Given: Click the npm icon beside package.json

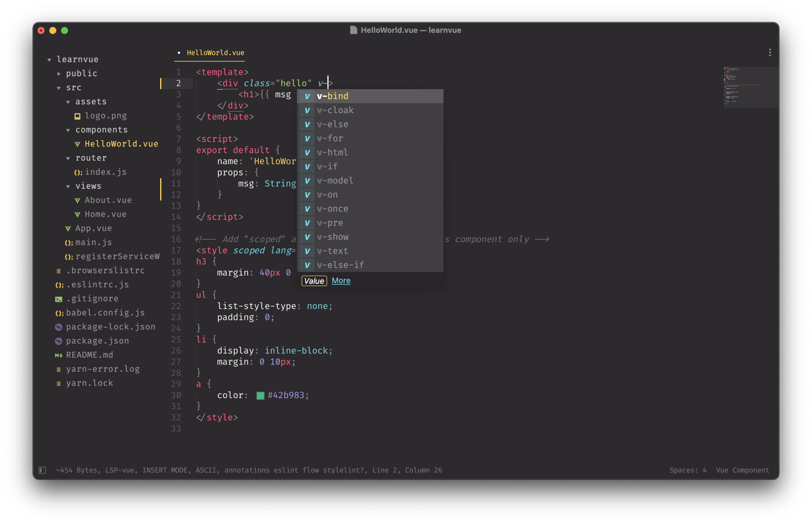Looking at the screenshot, I should coord(58,341).
